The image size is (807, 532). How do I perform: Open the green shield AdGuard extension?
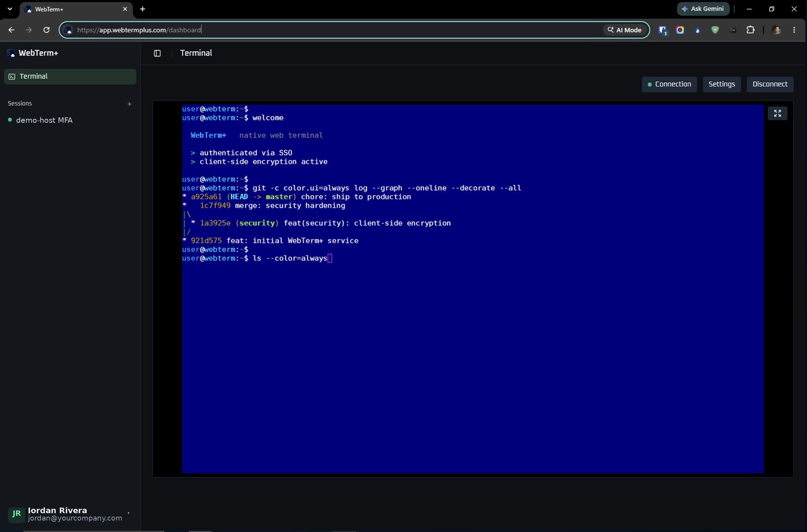click(715, 30)
